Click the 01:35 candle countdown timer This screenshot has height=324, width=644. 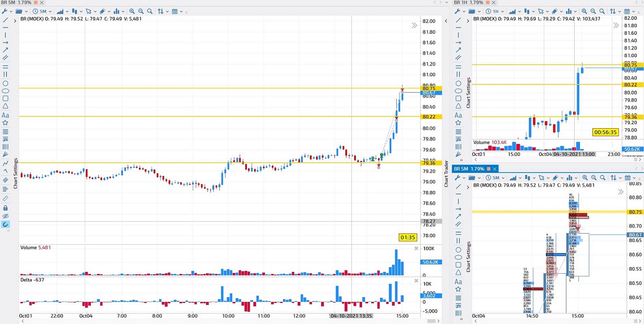(408, 237)
